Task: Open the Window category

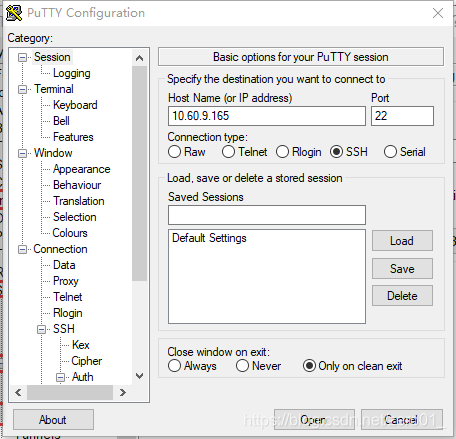Action: point(53,153)
